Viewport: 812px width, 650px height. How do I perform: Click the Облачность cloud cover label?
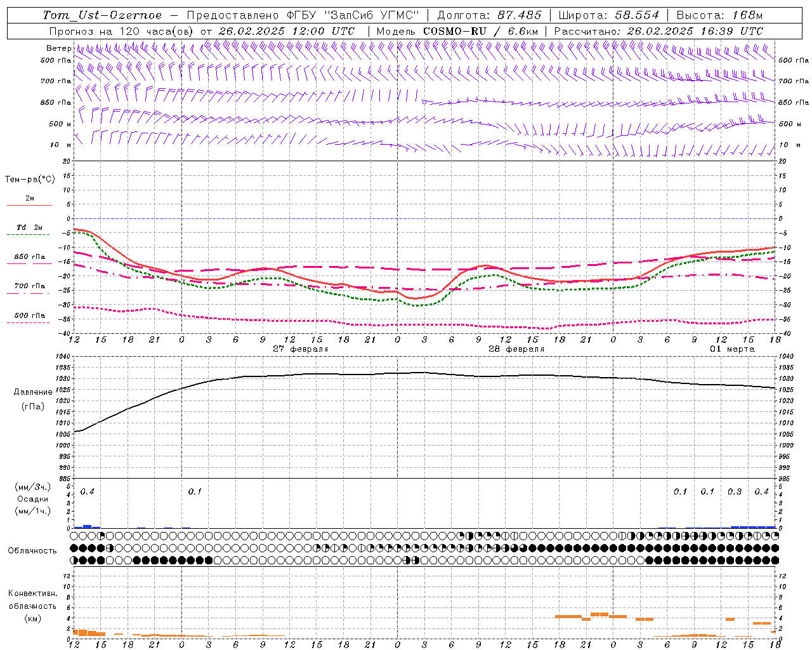point(32,550)
